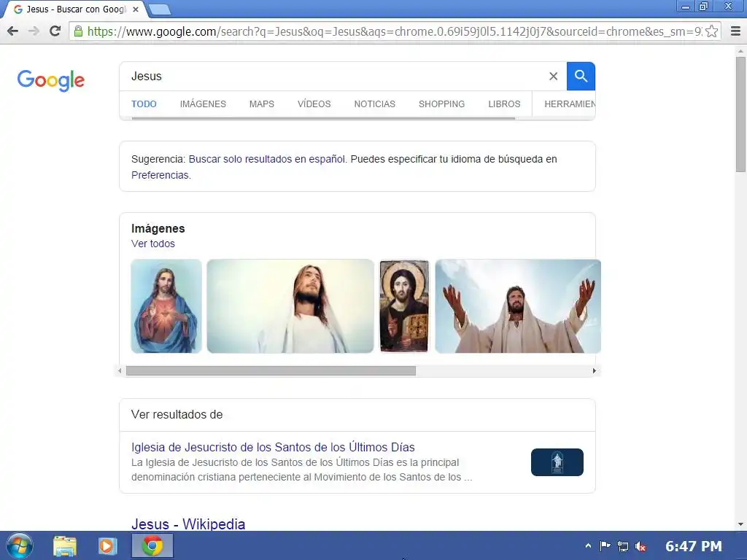Launch Windows Media Player from taskbar
This screenshot has width=747, height=560.
pyautogui.click(x=108, y=545)
